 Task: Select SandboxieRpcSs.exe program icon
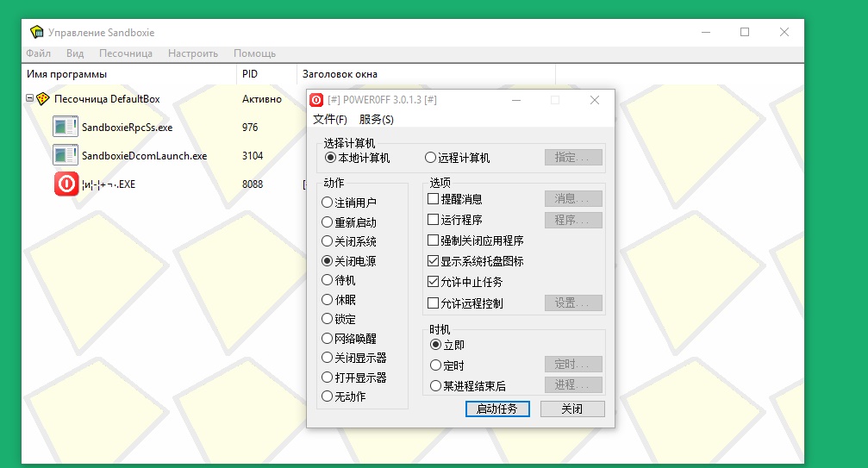(x=66, y=126)
